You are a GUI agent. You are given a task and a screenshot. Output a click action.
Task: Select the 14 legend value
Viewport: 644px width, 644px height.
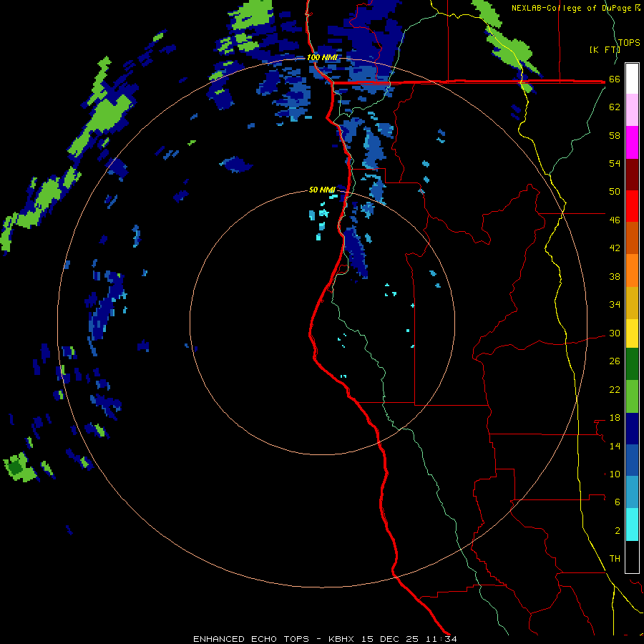point(615,446)
